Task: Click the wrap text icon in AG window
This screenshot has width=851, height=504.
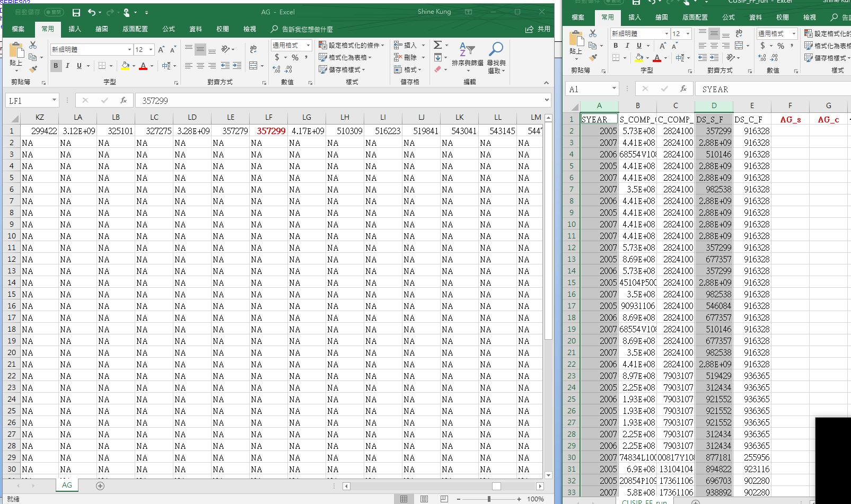Action: [253, 49]
